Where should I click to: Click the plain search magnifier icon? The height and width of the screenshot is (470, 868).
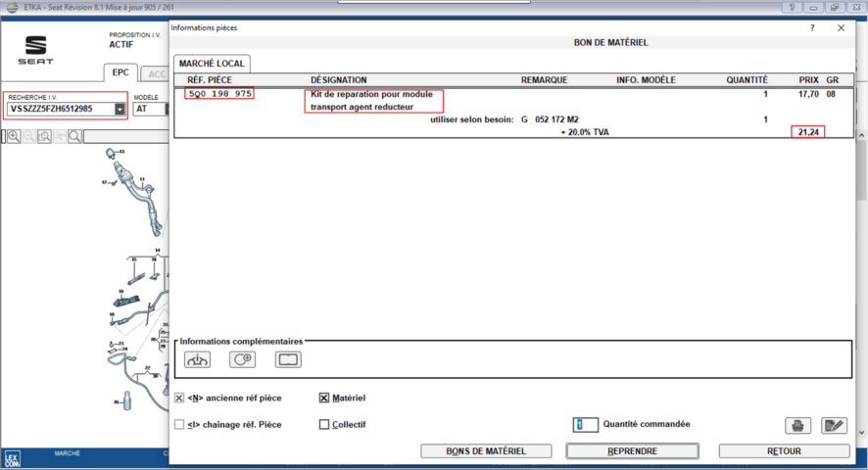(x=74, y=136)
